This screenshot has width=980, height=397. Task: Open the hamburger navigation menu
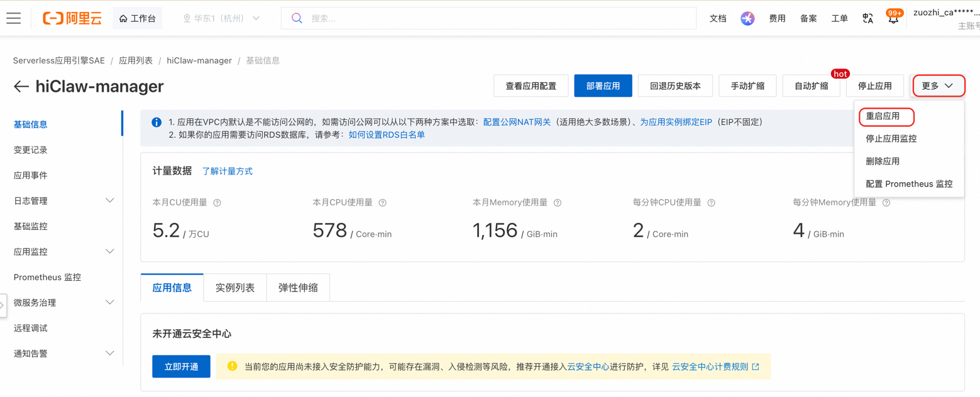pyautogui.click(x=14, y=18)
